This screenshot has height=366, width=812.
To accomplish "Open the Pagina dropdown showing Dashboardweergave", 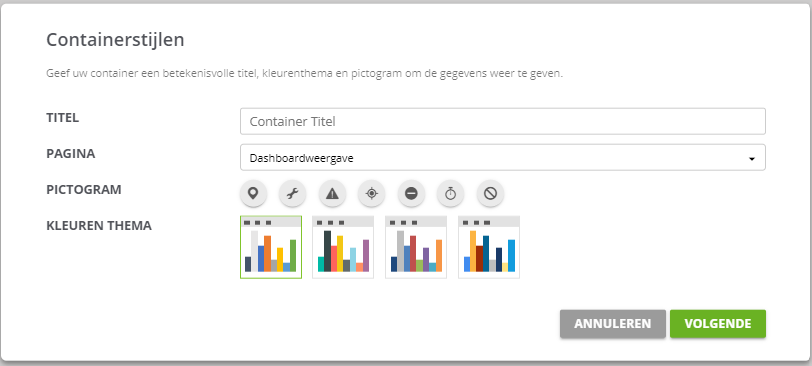I will (x=503, y=157).
